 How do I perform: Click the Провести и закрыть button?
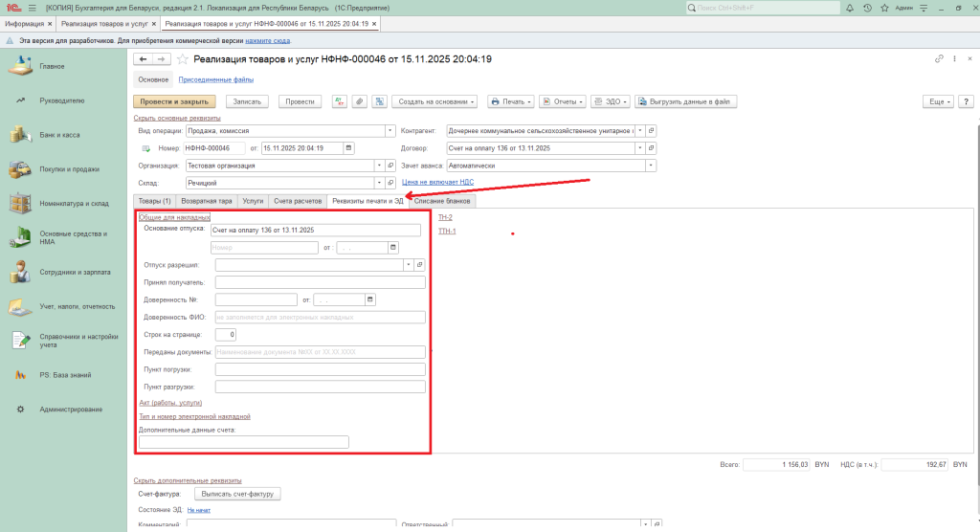[174, 101]
